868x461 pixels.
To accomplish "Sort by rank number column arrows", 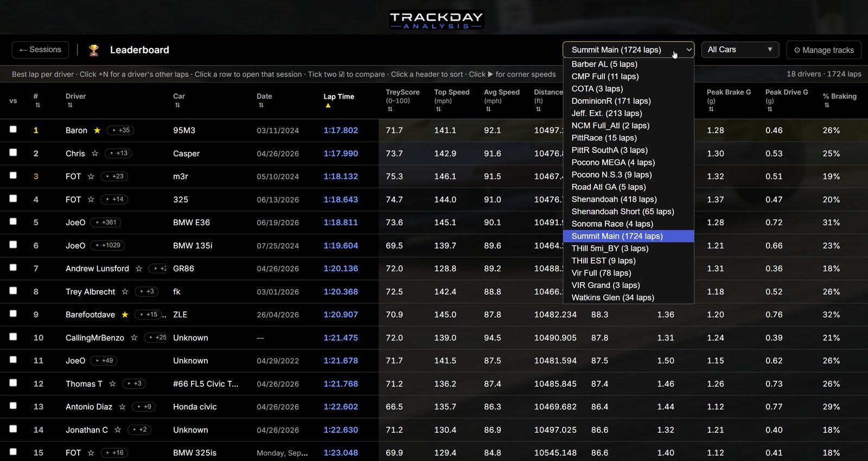I will click(37, 105).
